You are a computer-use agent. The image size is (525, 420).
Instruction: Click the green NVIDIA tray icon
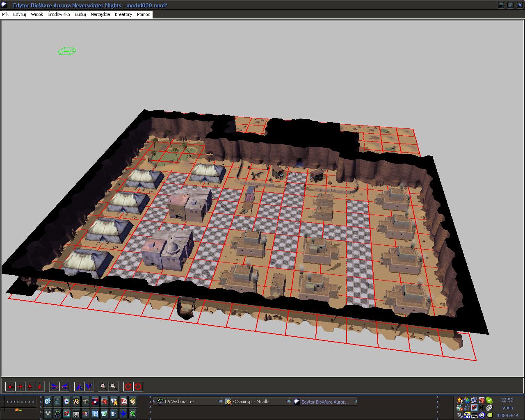point(489,415)
